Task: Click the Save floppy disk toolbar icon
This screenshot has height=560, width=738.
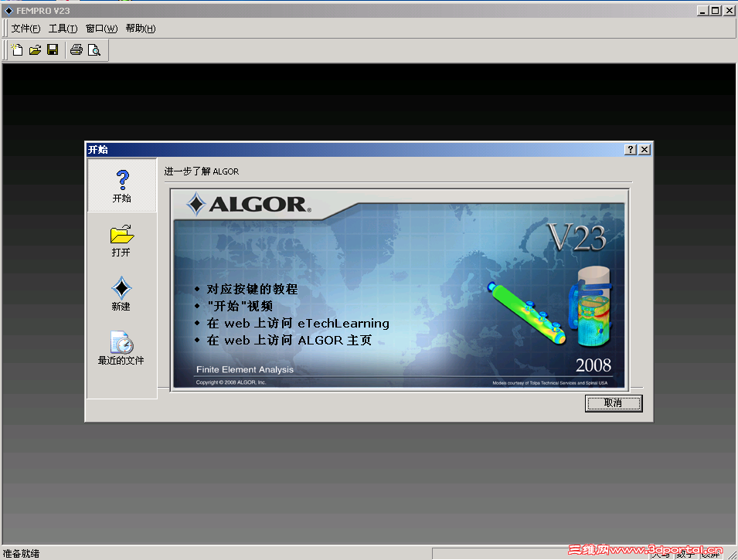Action: 53,50
